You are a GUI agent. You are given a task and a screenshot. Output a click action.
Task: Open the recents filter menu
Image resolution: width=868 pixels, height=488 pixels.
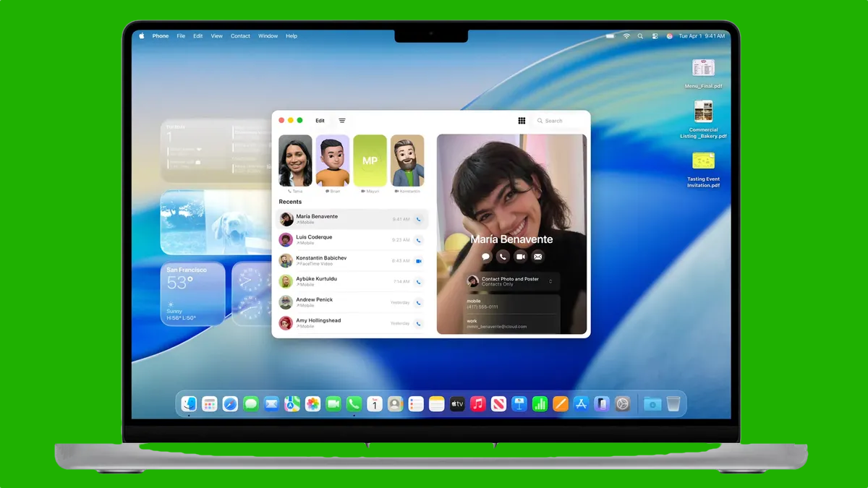(341, 120)
